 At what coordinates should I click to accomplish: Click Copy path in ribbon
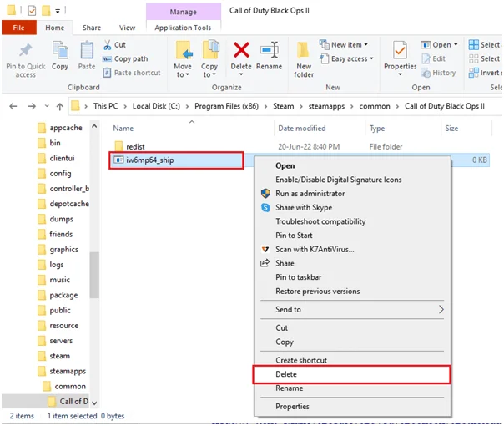[x=125, y=58]
